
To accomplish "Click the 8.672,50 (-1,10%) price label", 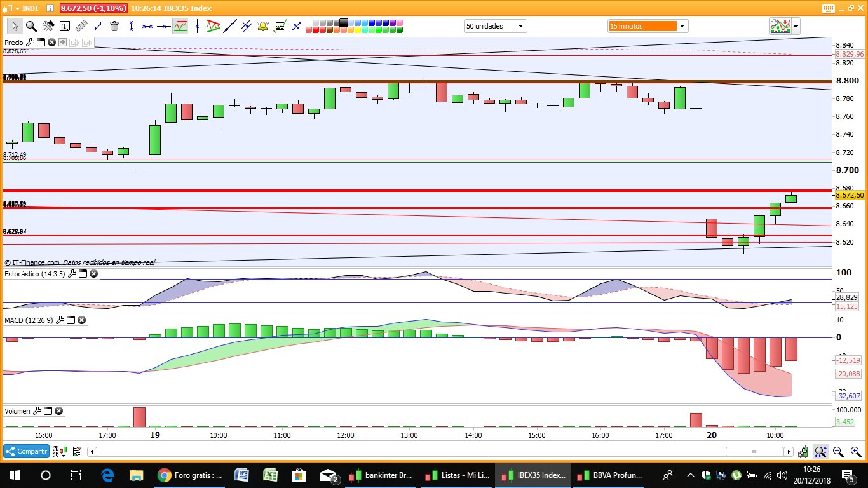I will click(93, 8).
